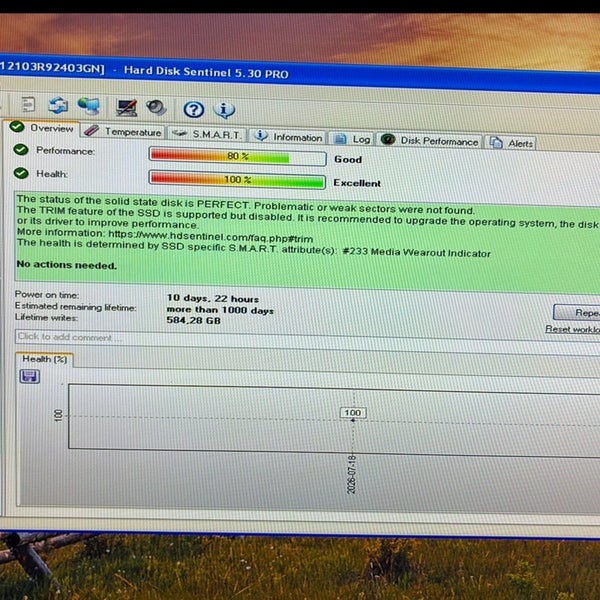Select the Overview tab
600x600 pixels.
click(41, 128)
